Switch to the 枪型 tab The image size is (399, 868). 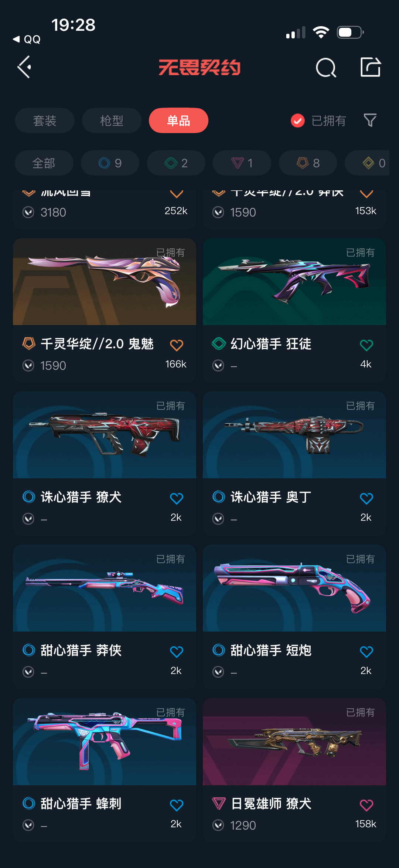[x=112, y=121]
